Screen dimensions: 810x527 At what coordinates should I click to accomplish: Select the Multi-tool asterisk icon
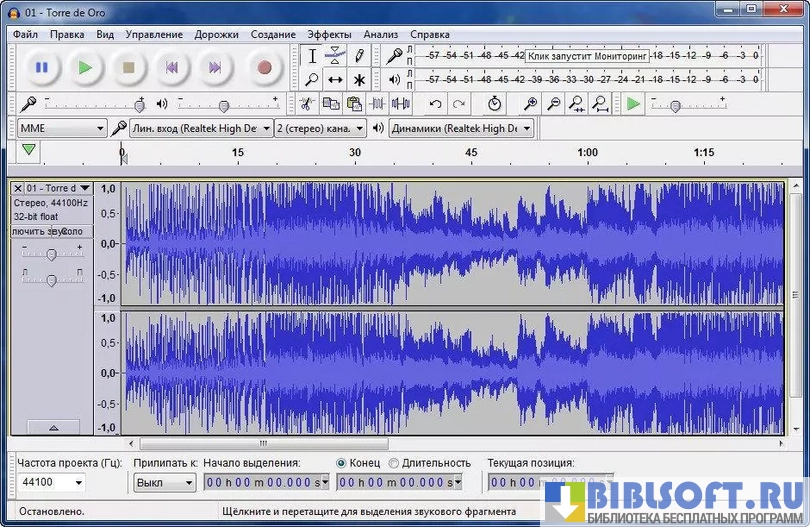(x=359, y=80)
